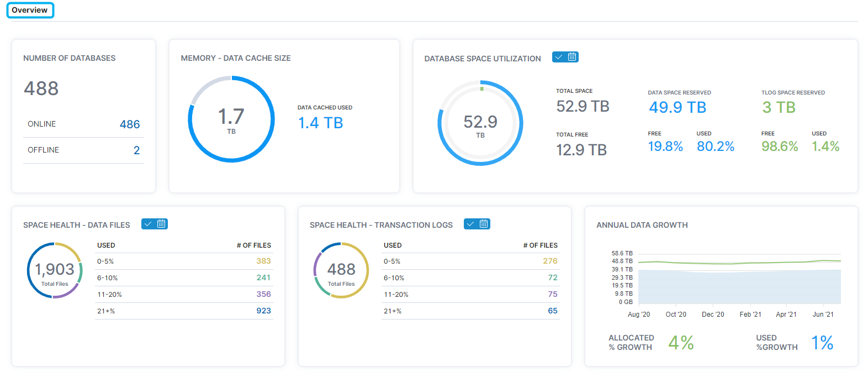
Task: Click the Feb '21 point on growth chart
Action: pyautogui.click(x=750, y=263)
